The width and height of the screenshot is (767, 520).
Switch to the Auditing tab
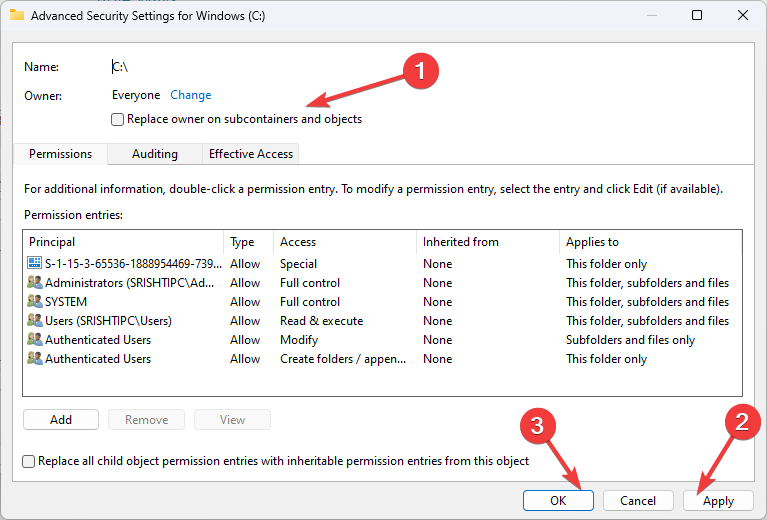pyautogui.click(x=155, y=154)
